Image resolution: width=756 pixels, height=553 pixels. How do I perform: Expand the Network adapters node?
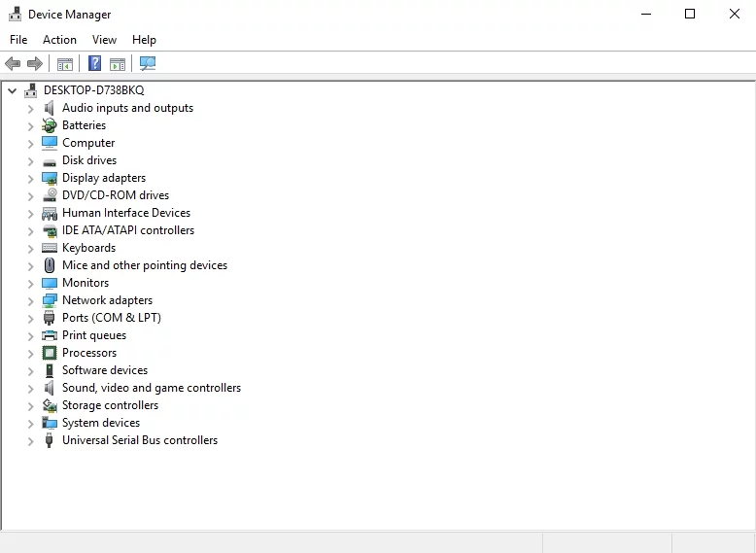pyautogui.click(x=30, y=301)
